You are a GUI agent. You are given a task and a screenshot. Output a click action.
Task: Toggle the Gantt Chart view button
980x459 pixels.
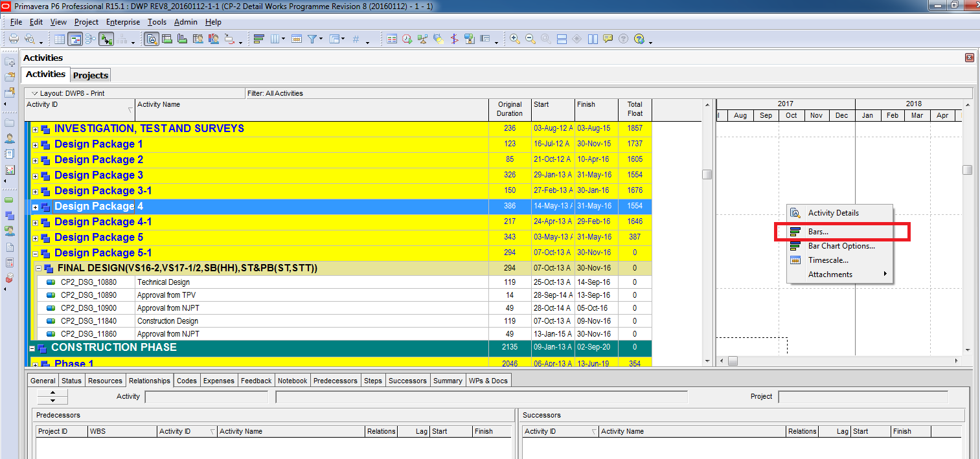[x=75, y=39]
